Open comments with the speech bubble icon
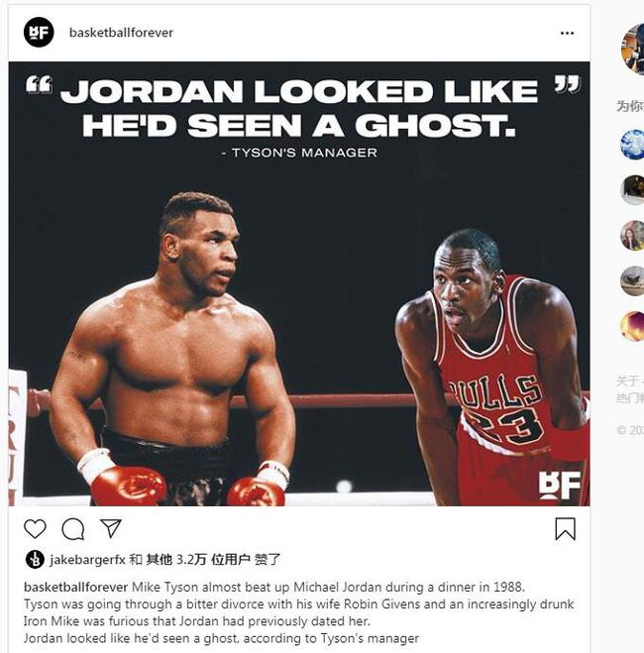Image resolution: width=644 pixels, height=653 pixels. (73, 529)
